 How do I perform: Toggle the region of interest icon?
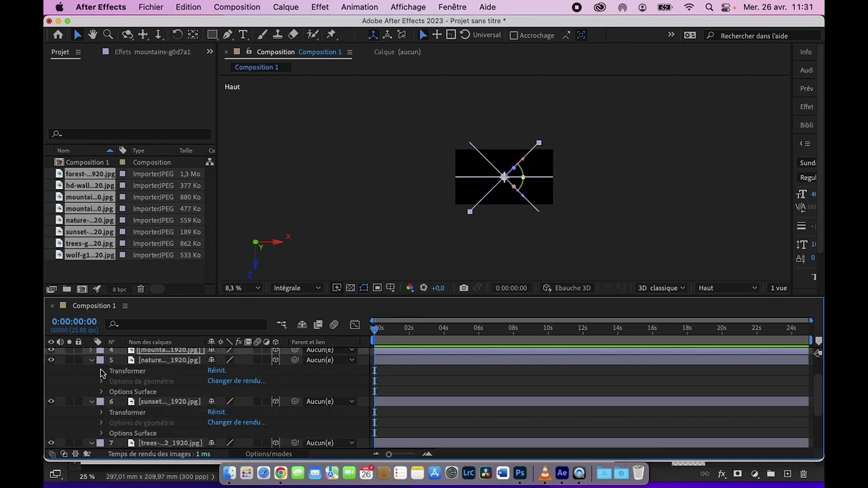click(x=377, y=288)
